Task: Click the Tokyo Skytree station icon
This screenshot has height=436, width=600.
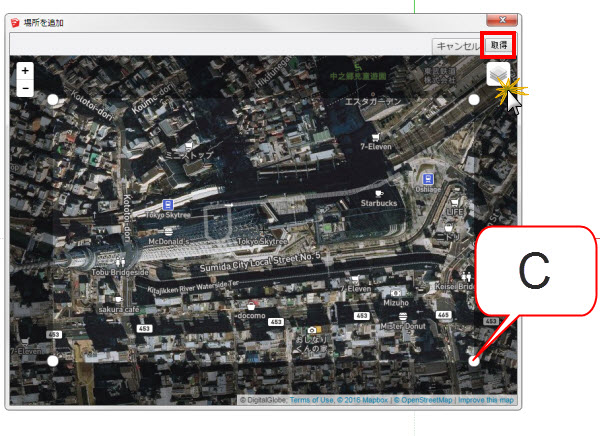Action: (168, 205)
